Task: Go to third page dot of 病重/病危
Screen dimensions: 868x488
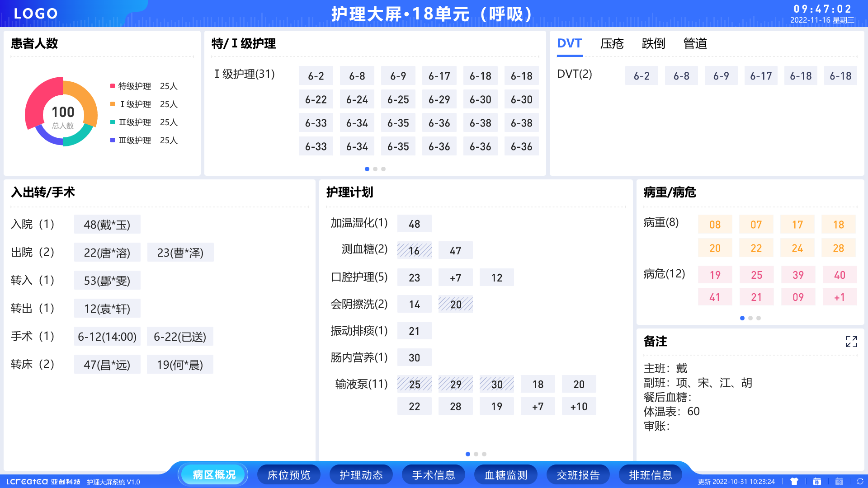Action: (x=759, y=318)
